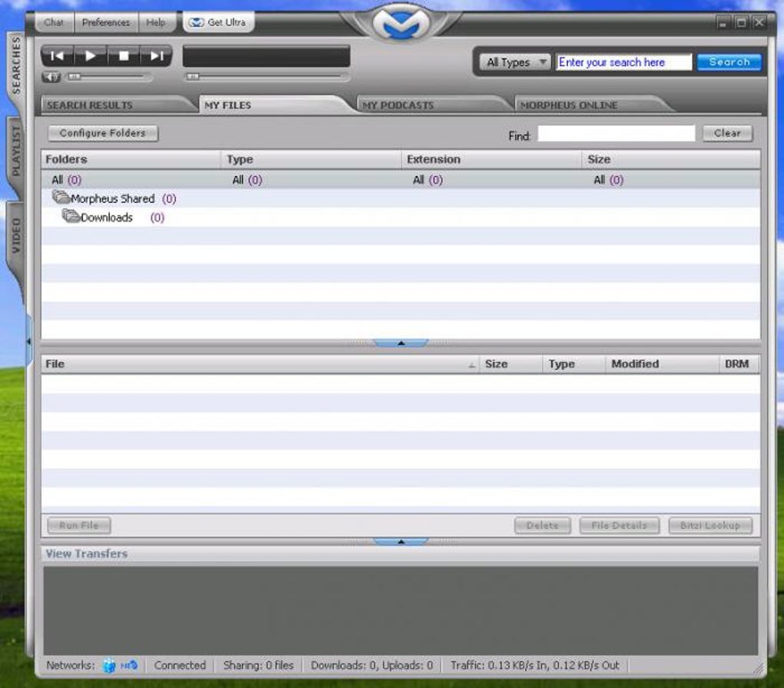
Task: Click the blue cube network icon
Action: 109,666
